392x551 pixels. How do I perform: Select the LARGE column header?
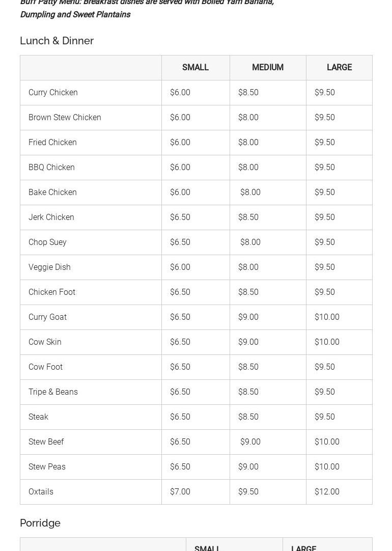pos(339,67)
